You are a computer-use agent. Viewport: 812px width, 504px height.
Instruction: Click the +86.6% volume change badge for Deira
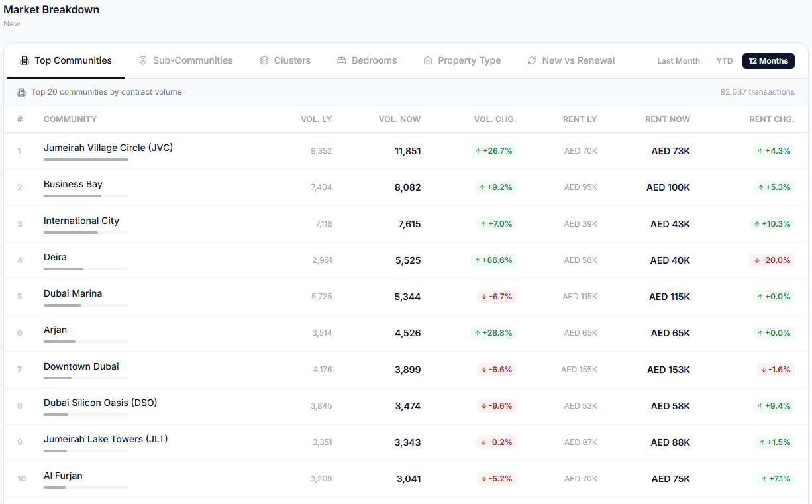click(493, 260)
